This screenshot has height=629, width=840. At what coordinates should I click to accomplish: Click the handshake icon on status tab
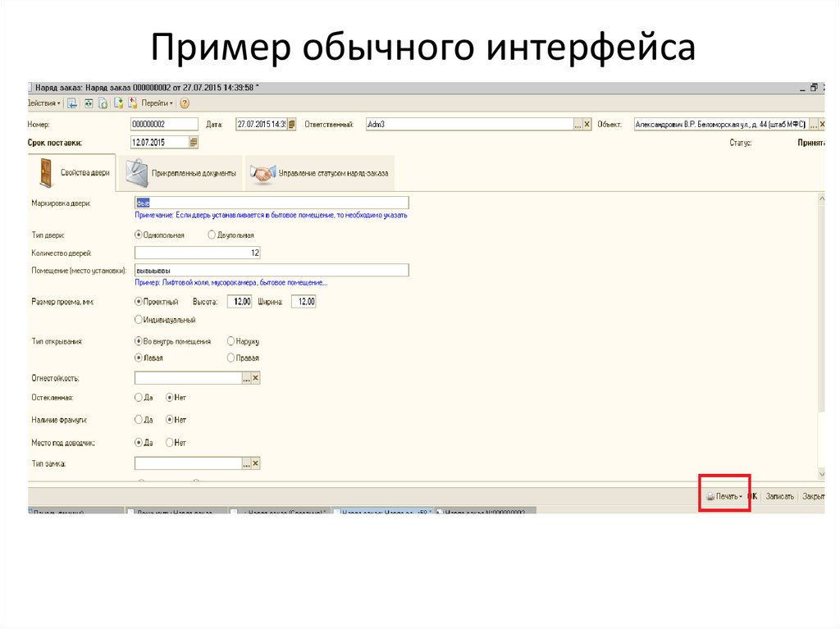(x=263, y=174)
